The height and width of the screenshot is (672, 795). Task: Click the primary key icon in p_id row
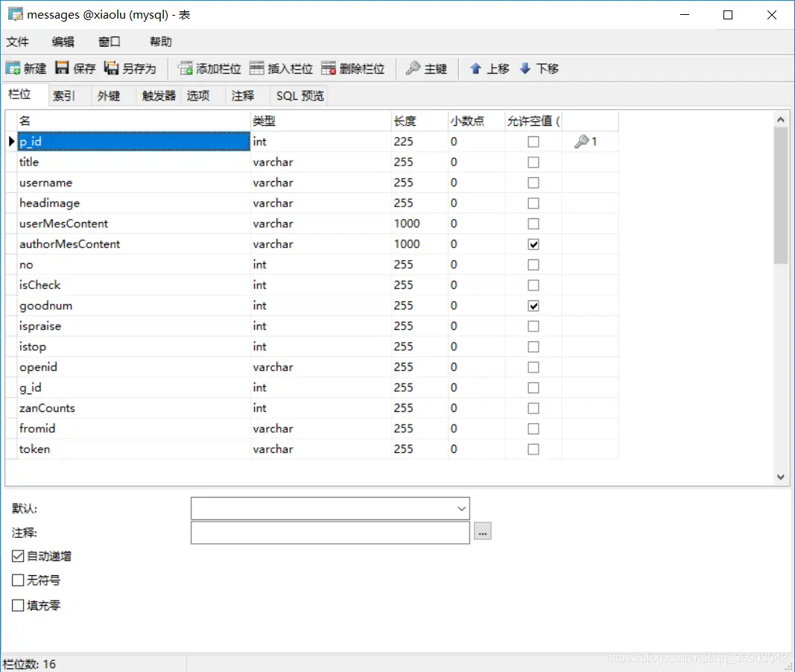pyautogui.click(x=582, y=142)
